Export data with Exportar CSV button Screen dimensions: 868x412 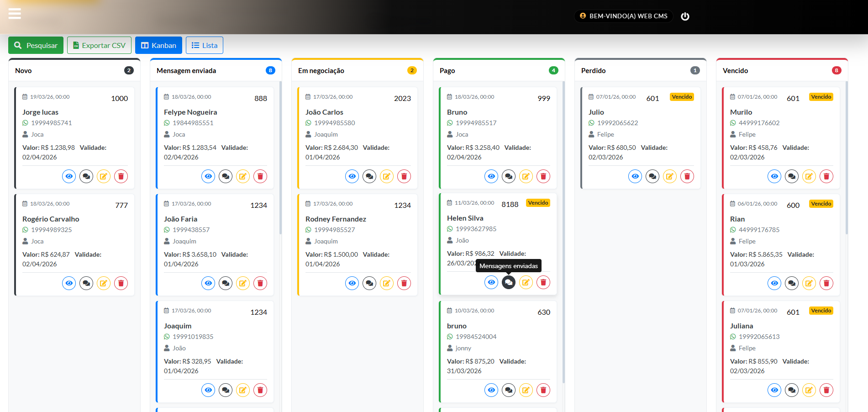coord(99,45)
